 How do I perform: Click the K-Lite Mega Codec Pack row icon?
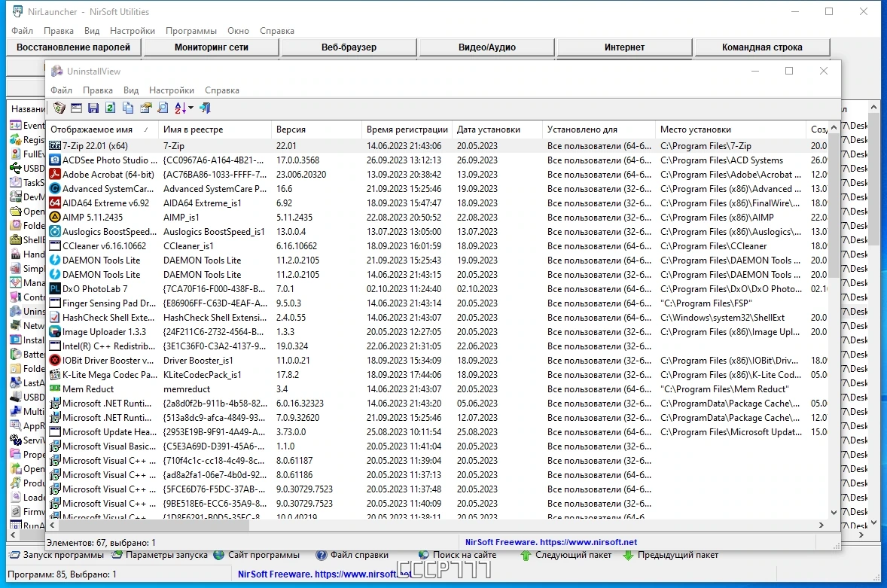[x=55, y=374]
